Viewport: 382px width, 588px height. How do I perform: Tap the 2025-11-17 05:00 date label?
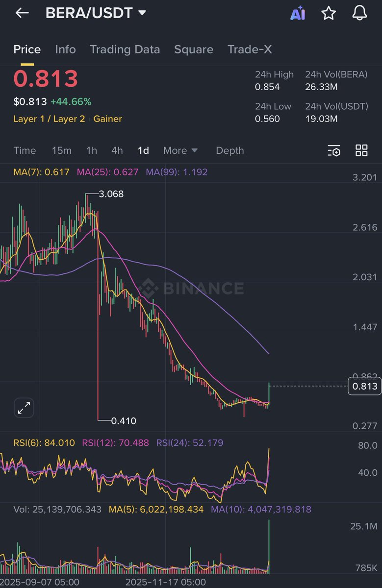click(165, 582)
